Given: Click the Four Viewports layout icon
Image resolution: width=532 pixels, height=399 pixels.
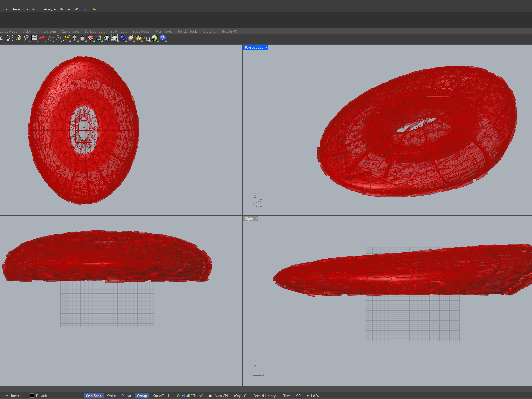Looking at the screenshot, I should [x=34, y=38].
